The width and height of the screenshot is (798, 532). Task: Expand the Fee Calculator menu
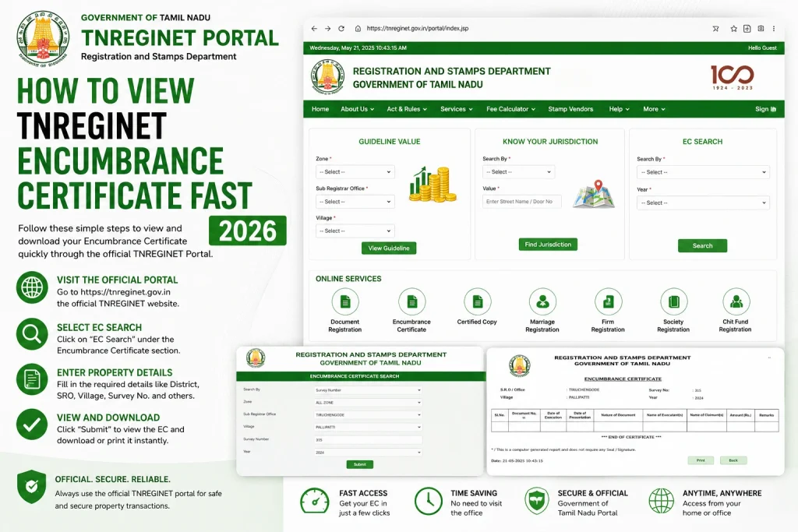(510, 109)
